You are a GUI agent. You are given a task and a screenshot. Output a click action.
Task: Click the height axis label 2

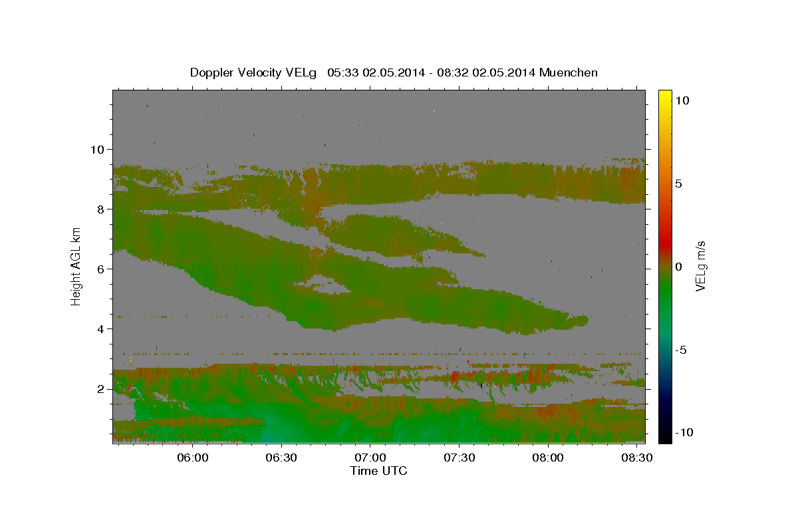[102, 388]
